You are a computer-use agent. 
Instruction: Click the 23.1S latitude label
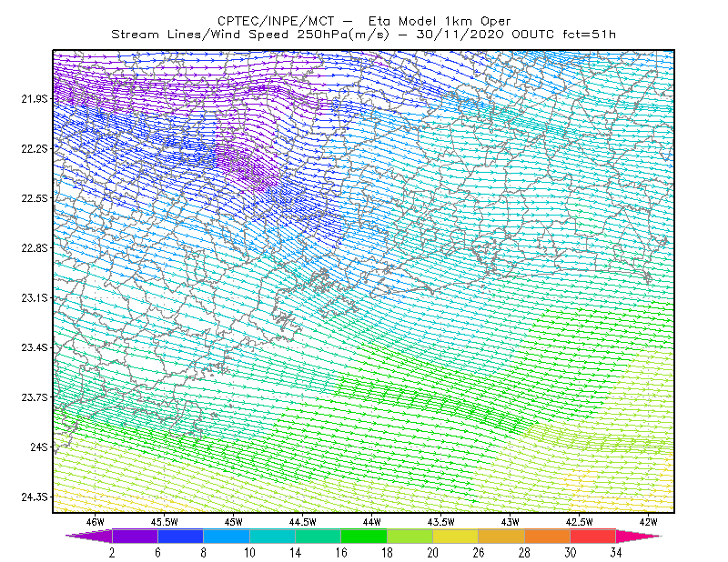click(35, 297)
